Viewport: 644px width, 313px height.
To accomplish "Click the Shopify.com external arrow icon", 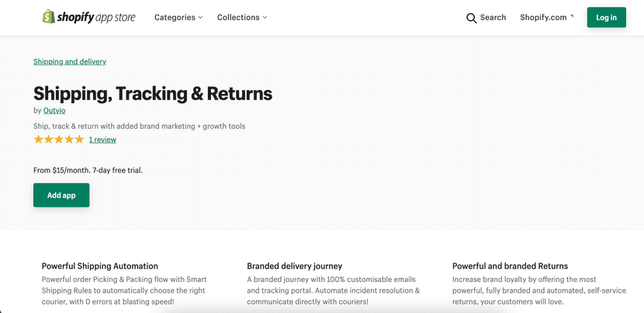I will [572, 16].
